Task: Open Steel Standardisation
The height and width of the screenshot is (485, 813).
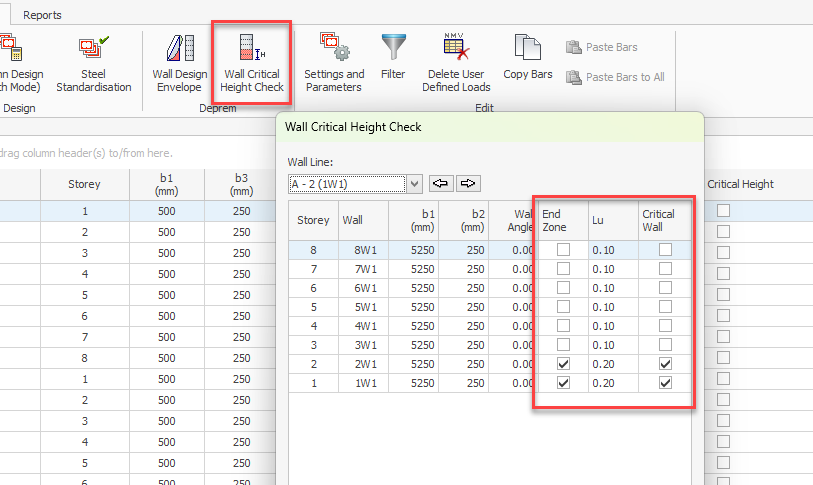Action: [93, 64]
